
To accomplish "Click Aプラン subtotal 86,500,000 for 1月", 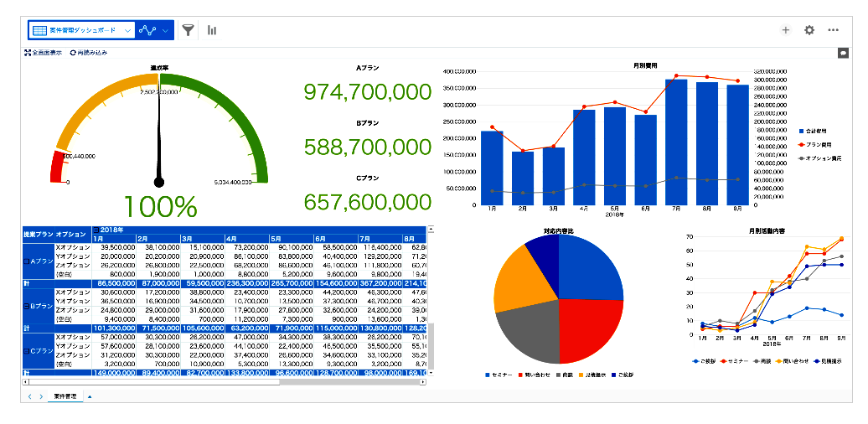I will pyautogui.click(x=114, y=283).
